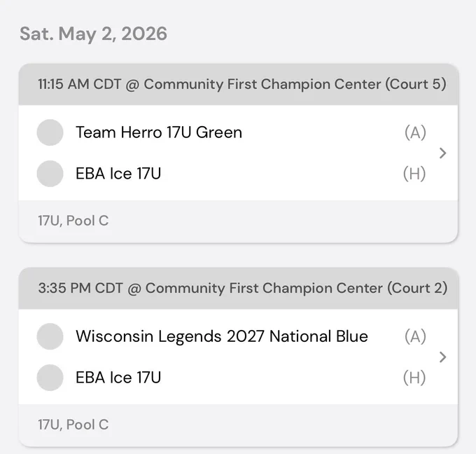
Task: Click the Team Herro 17U Green logo placeholder
Action: click(50, 132)
